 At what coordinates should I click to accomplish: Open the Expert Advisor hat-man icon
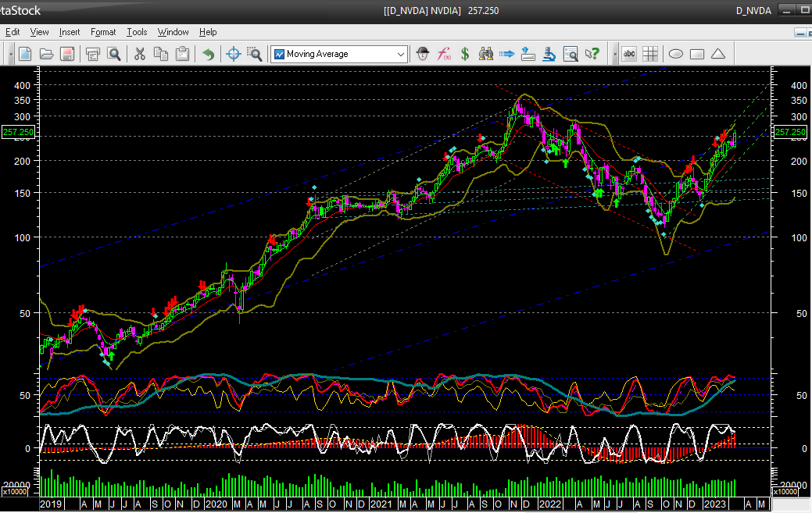tap(423, 54)
